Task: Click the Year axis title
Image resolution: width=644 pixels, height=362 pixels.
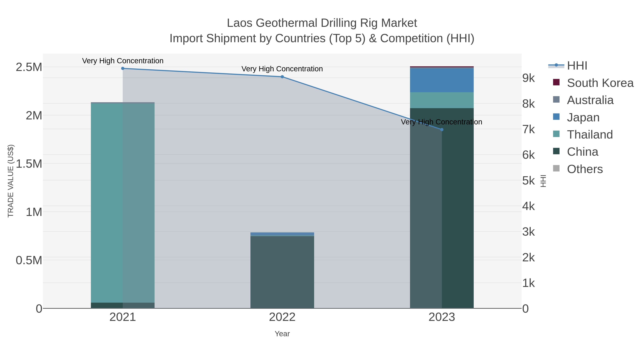Action: 282,334
